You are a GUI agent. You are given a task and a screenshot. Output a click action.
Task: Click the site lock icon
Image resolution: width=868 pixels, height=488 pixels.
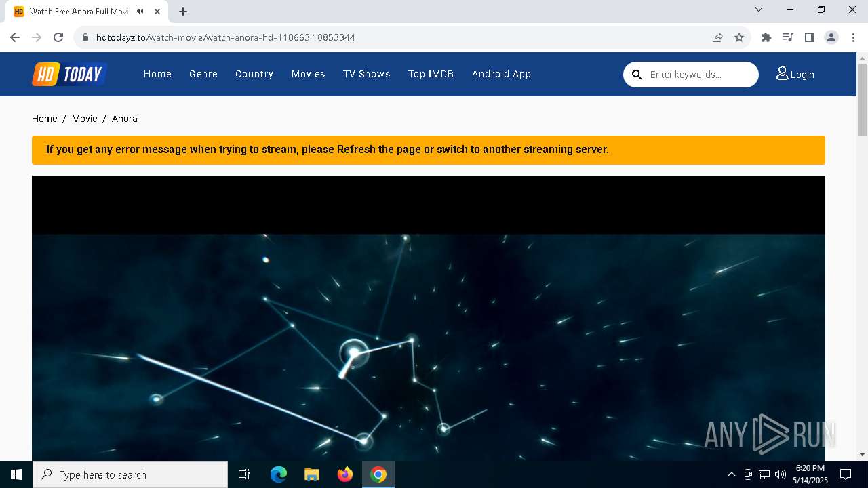(85, 37)
